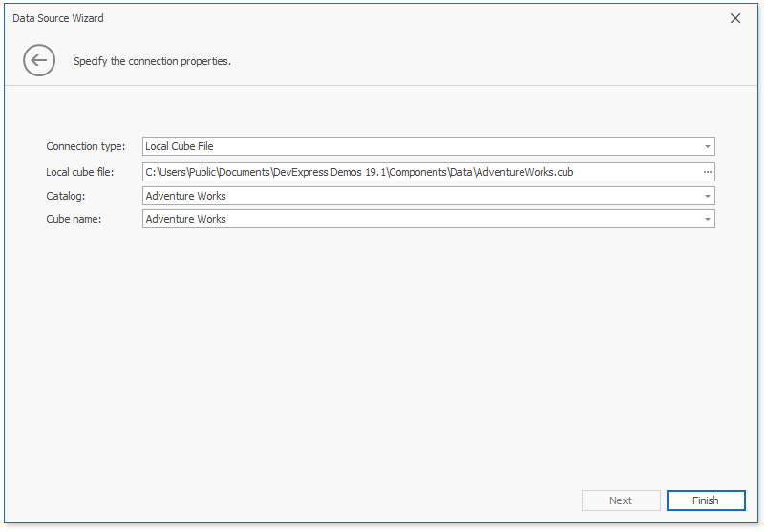Image resolution: width=766 pixels, height=532 pixels.
Task: Click the Cube name field showing Adventure Works
Action: click(x=422, y=219)
